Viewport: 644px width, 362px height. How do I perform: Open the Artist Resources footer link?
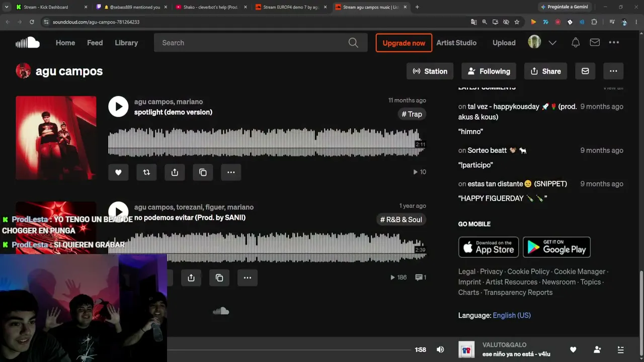pyautogui.click(x=512, y=282)
